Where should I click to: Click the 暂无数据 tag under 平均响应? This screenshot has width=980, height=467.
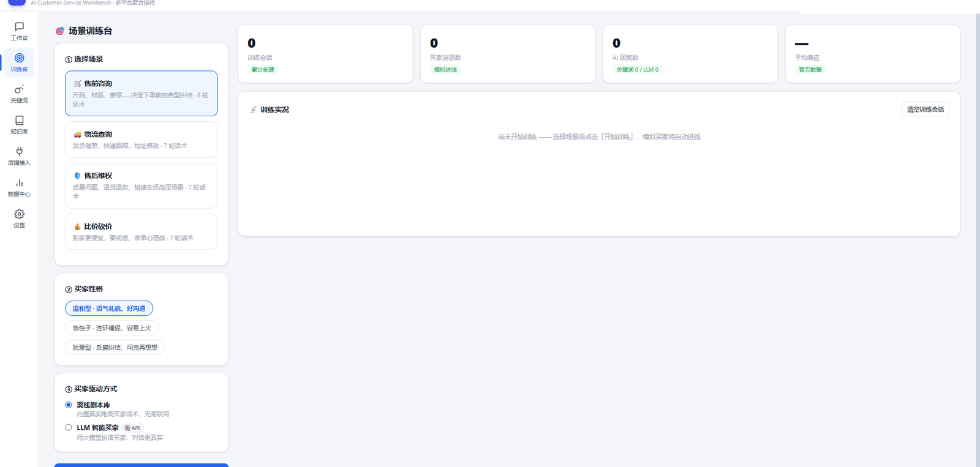pyautogui.click(x=810, y=70)
